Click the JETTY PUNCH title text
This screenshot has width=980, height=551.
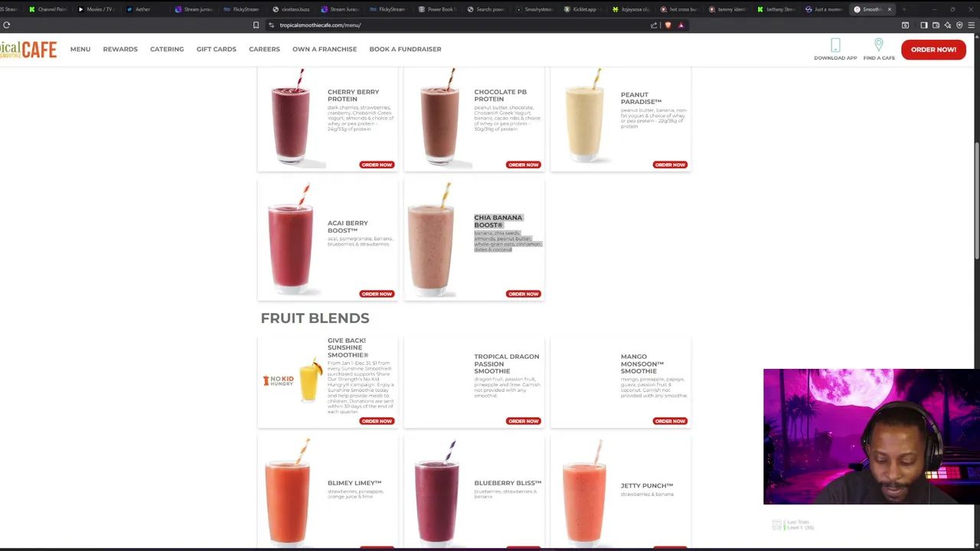[647, 485]
